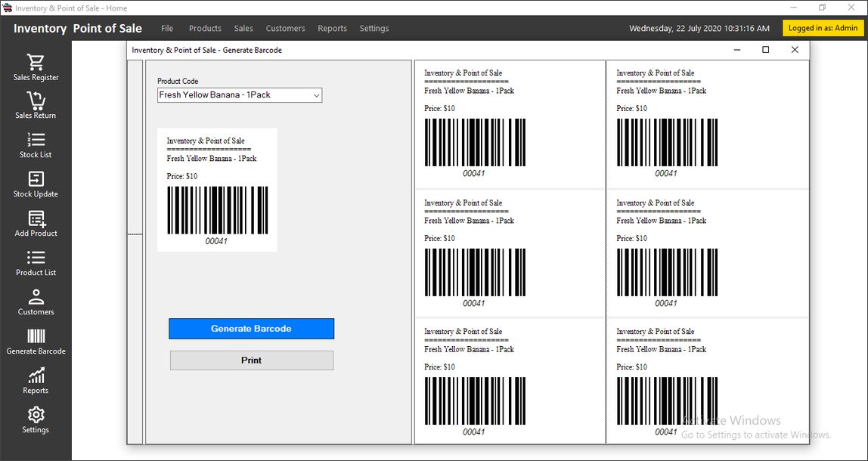The image size is (868, 461).
Task: Click the barcode preview thumbnail on left panel
Action: (217, 190)
